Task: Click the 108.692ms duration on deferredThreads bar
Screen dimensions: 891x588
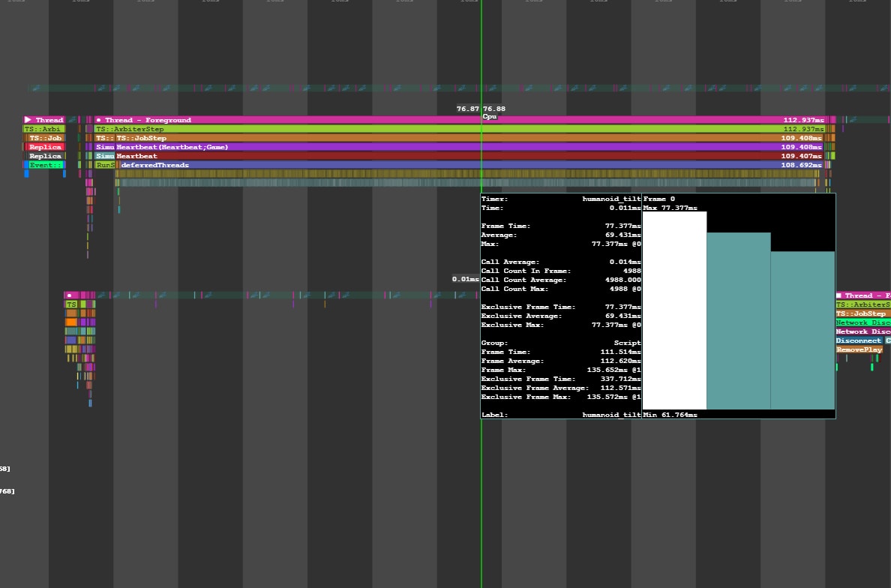Action: pos(802,165)
